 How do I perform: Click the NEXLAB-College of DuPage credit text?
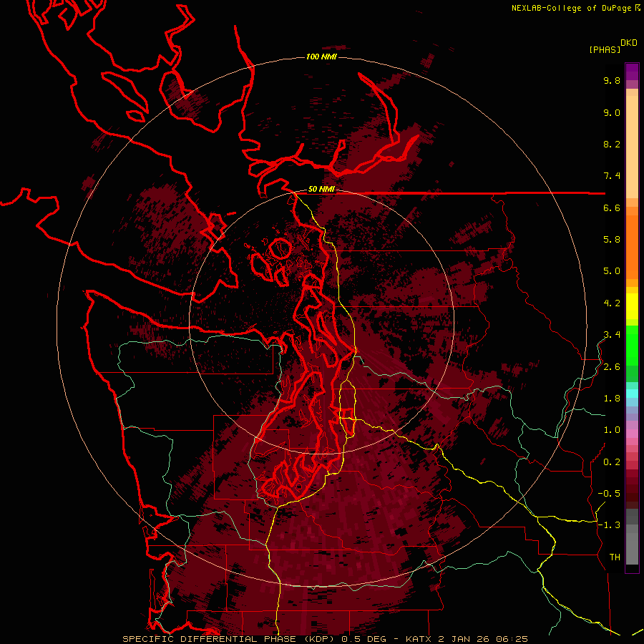coord(571,8)
